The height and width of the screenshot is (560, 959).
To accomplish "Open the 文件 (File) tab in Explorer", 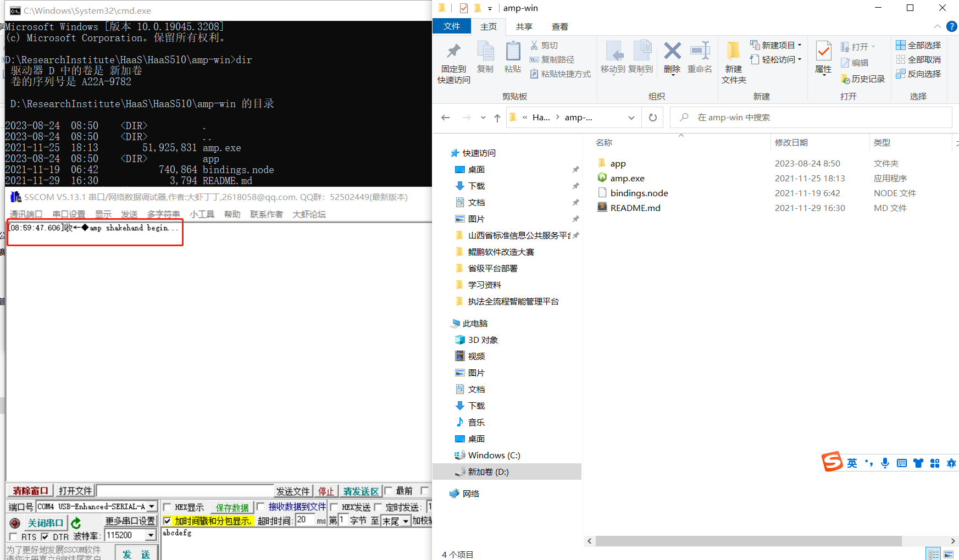I will 452,26.
